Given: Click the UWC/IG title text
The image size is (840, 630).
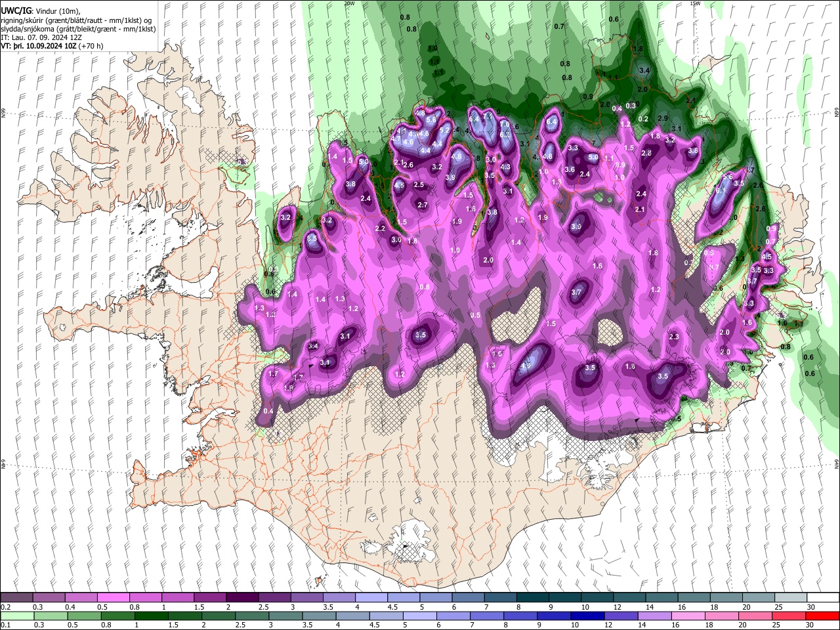Looking at the screenshot, I should (15, 10).
